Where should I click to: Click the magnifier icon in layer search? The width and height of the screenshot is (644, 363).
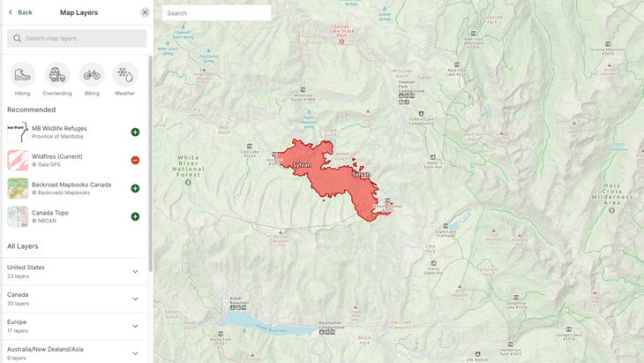[x=18, y=38]
